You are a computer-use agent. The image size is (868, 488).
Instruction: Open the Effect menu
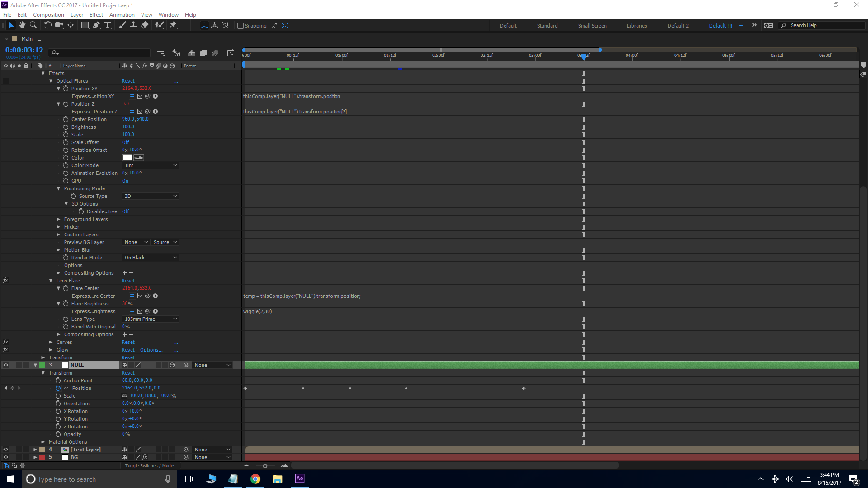point(96,15)
